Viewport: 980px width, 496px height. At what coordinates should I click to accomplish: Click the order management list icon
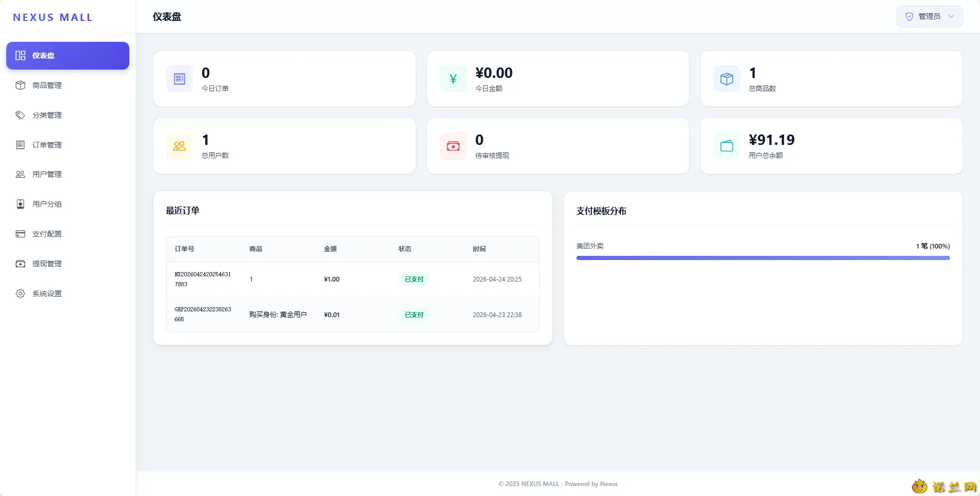click(20, 145)
